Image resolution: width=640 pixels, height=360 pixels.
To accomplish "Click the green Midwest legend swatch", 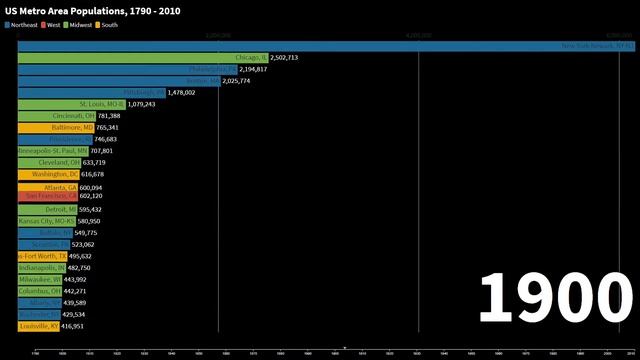I will pyautogui.click(x=66, y=25).
